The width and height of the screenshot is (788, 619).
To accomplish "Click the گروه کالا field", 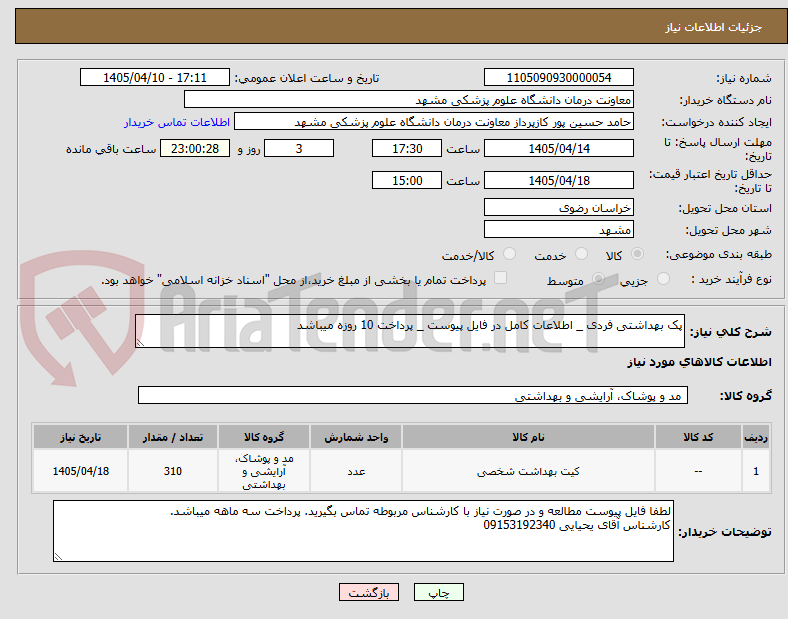I will pos(413,395).
